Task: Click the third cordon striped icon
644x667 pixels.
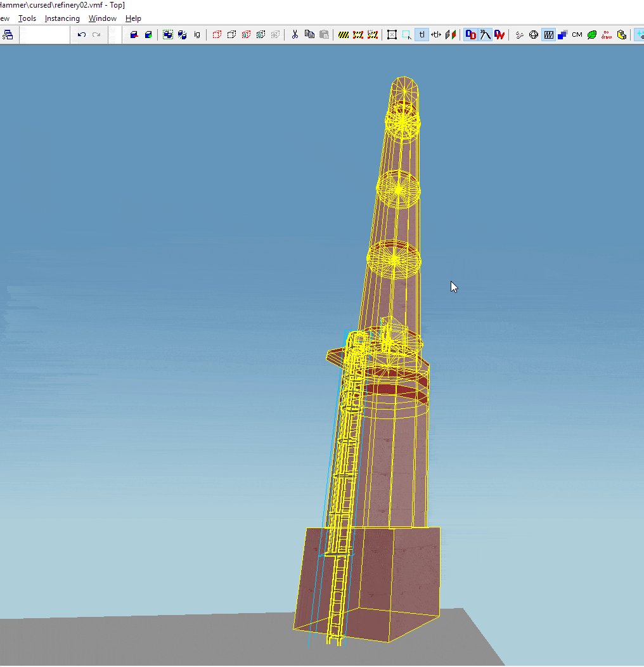Action: click(373, 34)
